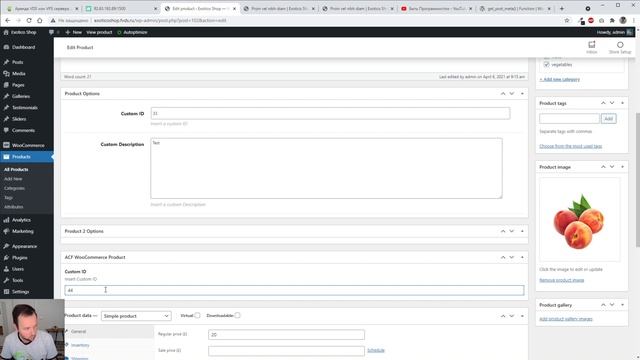Toggle the ACF WooCommerce Product panel
This screenshot has height=360, width=640.
pyautogui.click(x=522, y=258)
